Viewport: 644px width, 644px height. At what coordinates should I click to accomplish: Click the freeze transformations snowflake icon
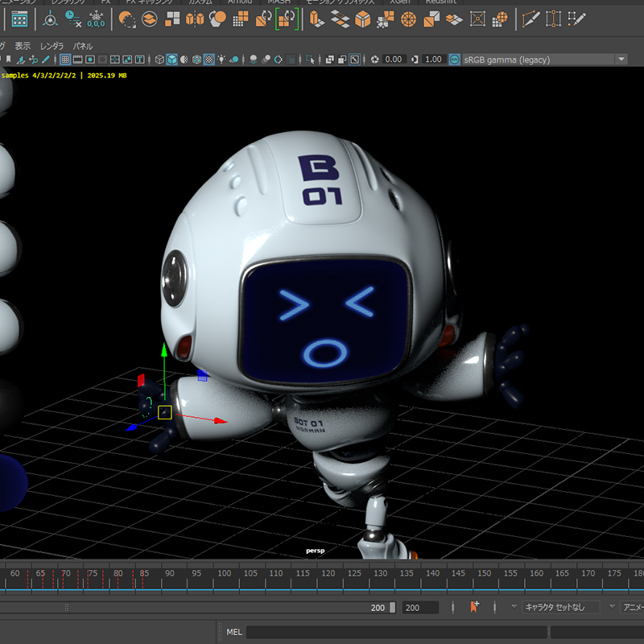(96, 18)
